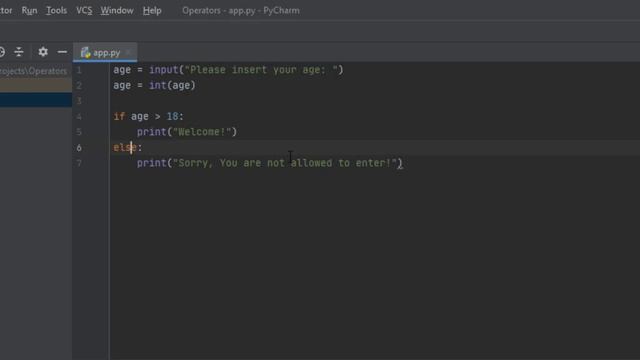Click the Projects\Operators path in project panel
This screenshot has height=360, width=640.
(33, 71)
